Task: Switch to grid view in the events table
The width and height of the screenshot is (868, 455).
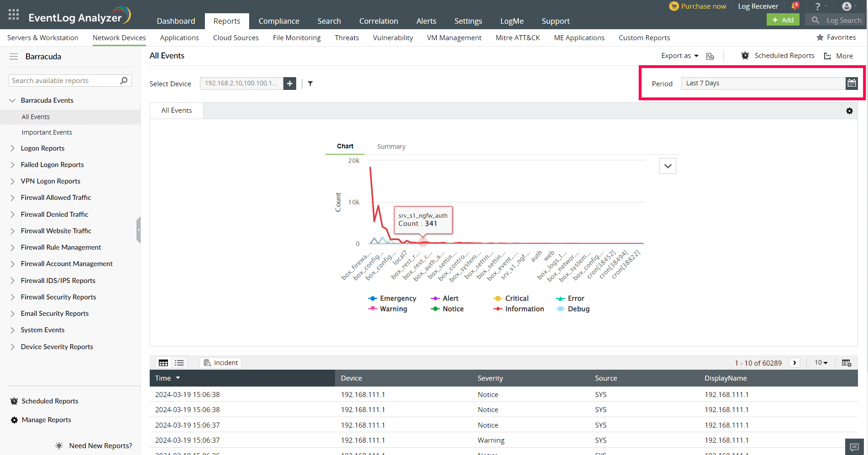Action: tap(163, 362)
